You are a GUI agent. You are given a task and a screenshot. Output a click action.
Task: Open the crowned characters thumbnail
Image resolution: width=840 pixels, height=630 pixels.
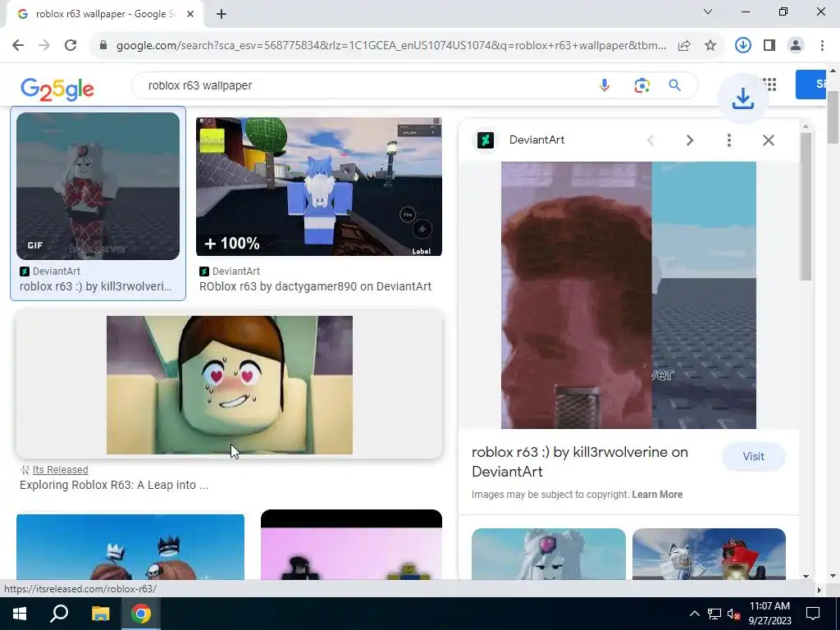point(130,547)
